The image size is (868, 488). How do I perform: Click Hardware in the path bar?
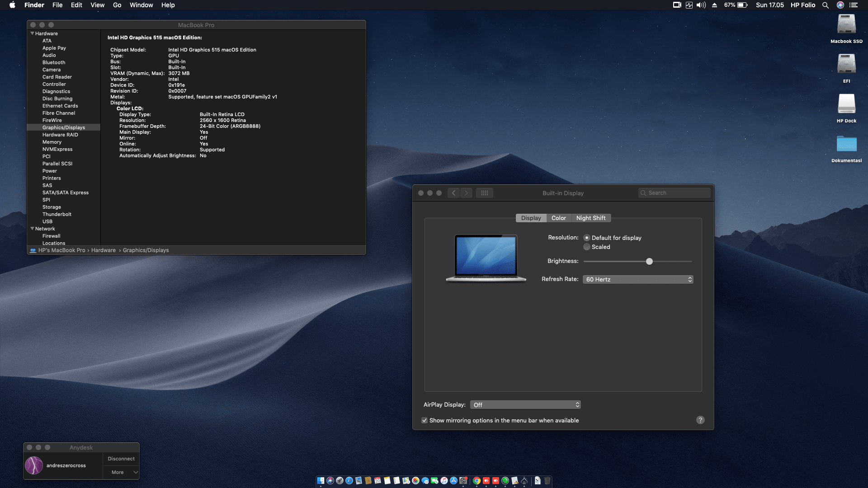pyautogui.click(x=104, y=250)
